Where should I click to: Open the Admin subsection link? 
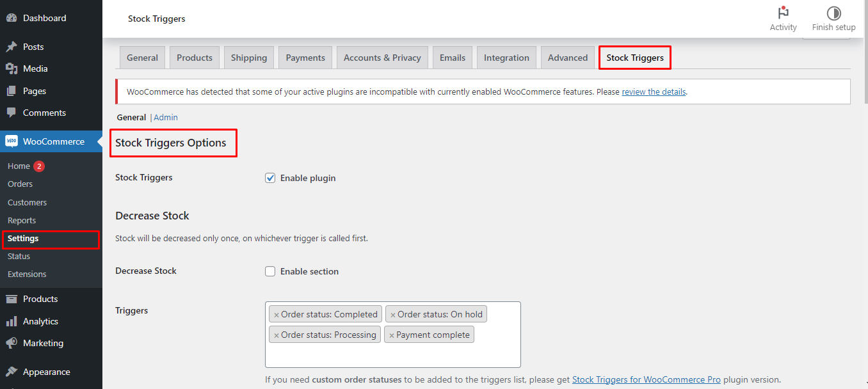(166, 117)
